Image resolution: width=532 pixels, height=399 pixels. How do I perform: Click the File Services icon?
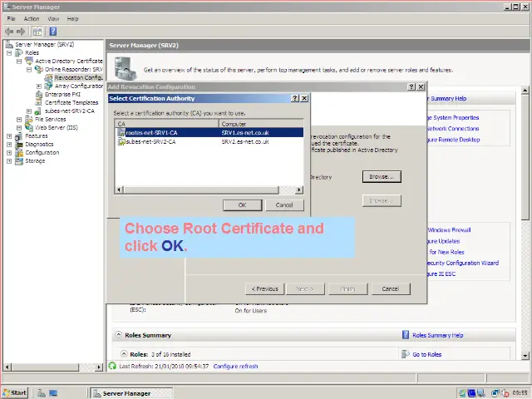click(29, 119)
